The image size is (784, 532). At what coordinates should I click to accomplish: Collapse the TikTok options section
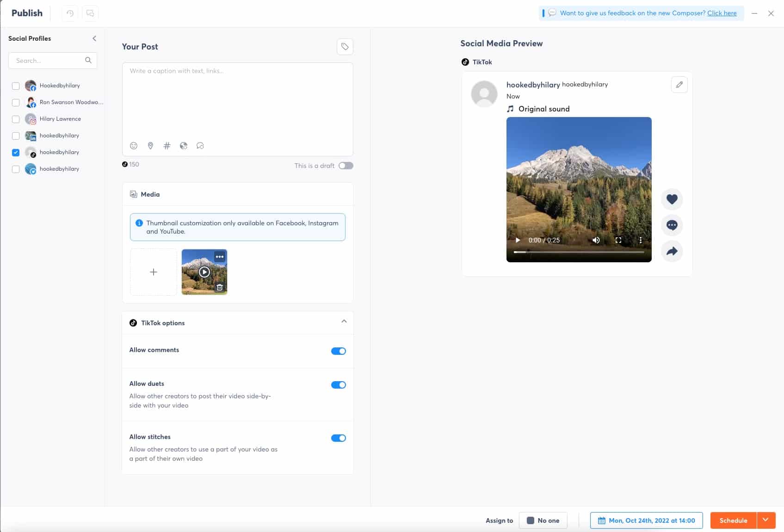(x=344, y=321)
